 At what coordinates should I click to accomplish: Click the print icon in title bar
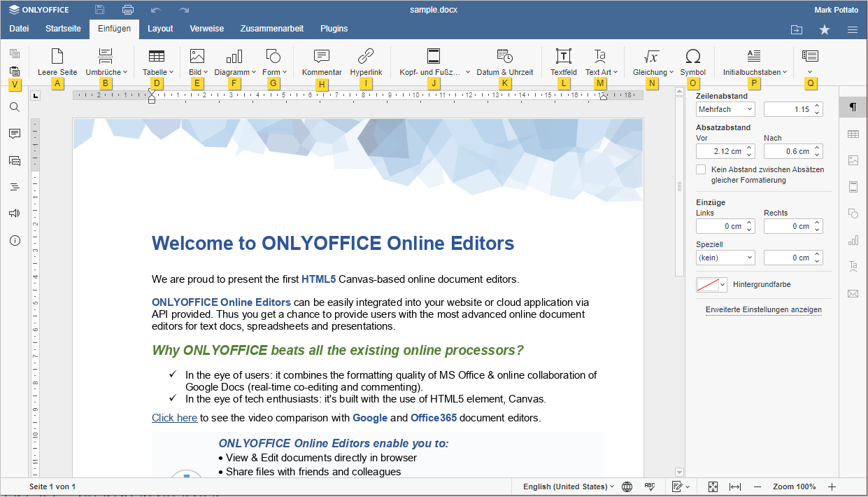[128, 10]
